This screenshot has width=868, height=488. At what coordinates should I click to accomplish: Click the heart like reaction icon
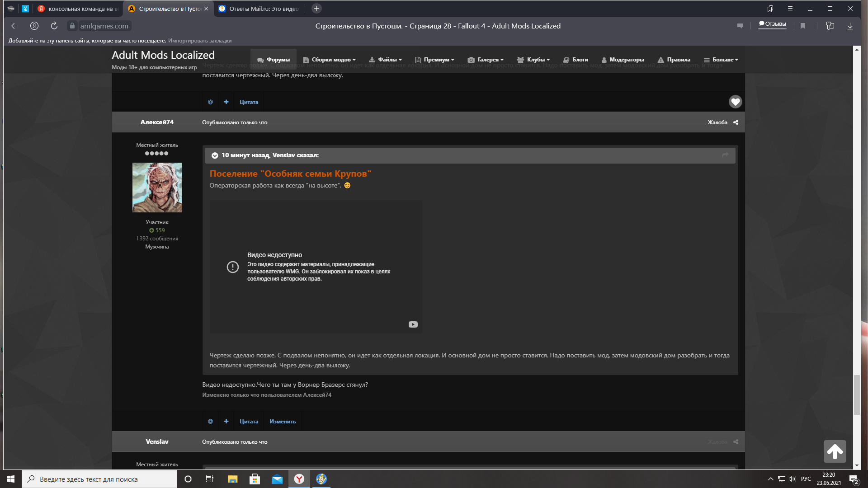(735, 102)
